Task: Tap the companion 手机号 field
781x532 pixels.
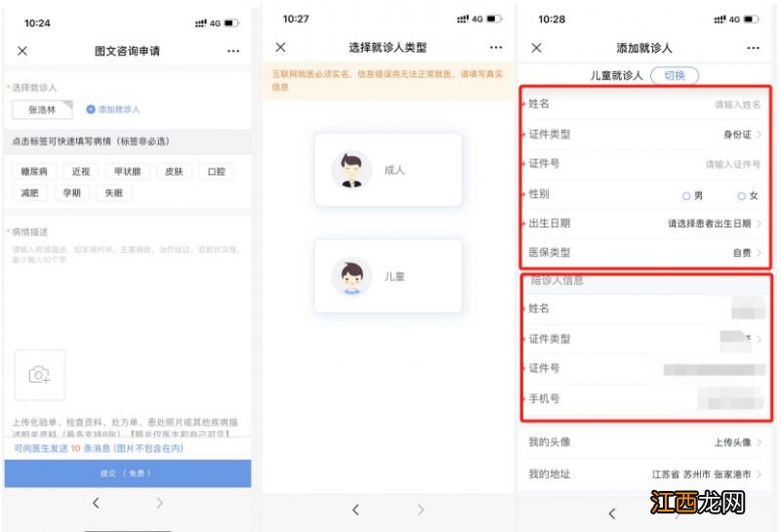Action: click(x=645, y=398)
